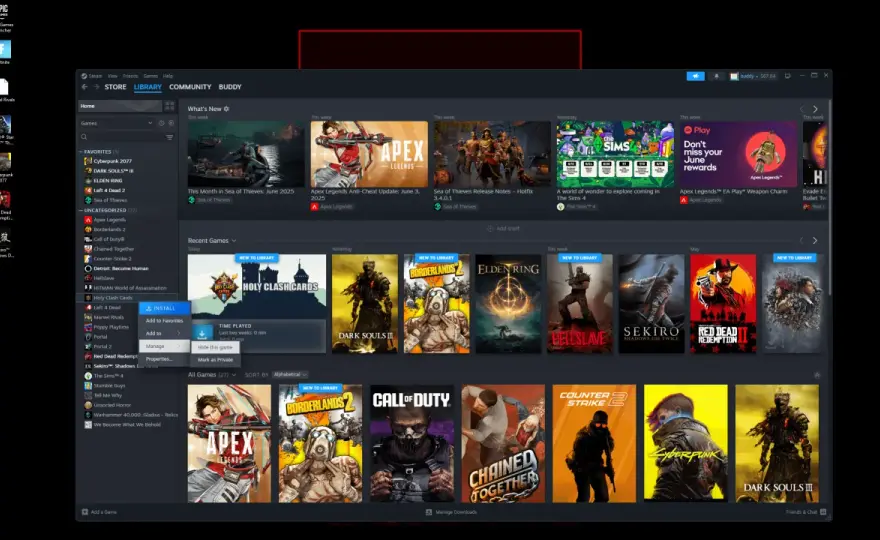Image resolution: width=880 pixels, height=540 pixels.
Task: Click the Home button in the sidebar
Action: point(120,106)
